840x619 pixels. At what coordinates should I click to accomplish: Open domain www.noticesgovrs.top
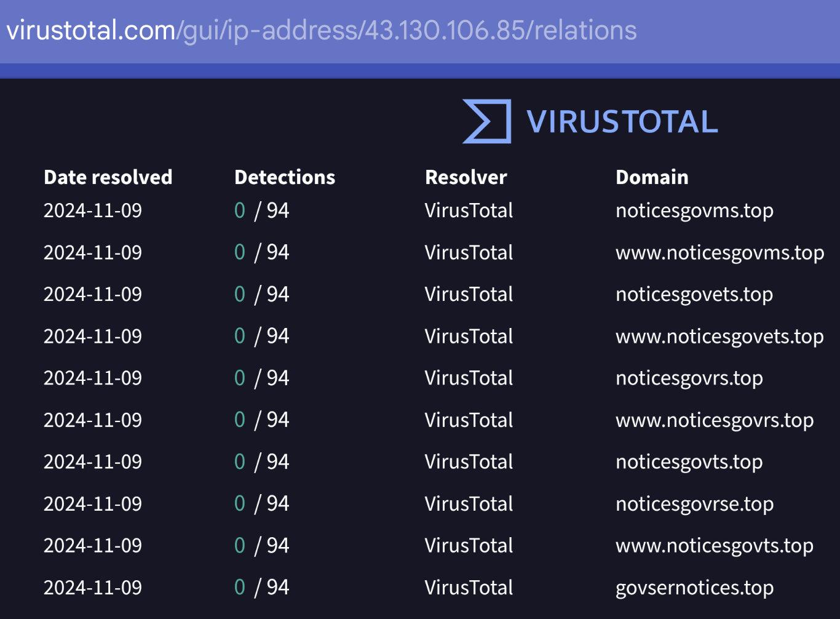pyautogui.click(x=715, y=420)
